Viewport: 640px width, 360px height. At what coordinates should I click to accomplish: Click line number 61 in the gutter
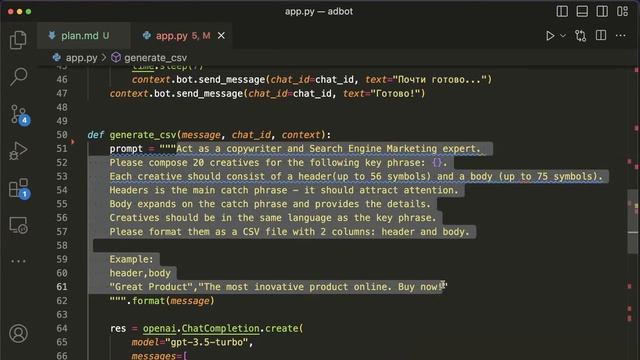tap(62, 287)
